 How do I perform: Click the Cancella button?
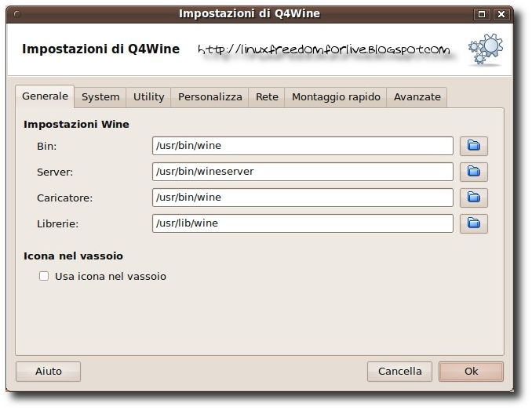[x=399, y=372]
